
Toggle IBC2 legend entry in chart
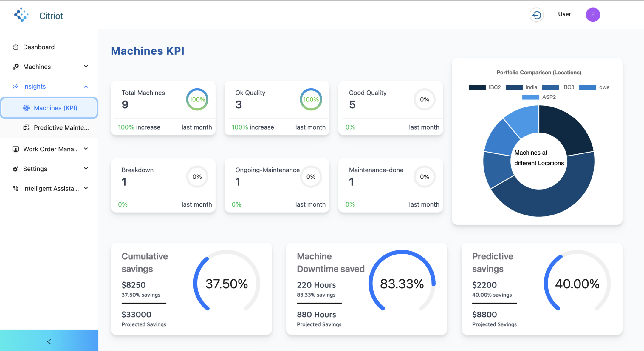(485, 87)
